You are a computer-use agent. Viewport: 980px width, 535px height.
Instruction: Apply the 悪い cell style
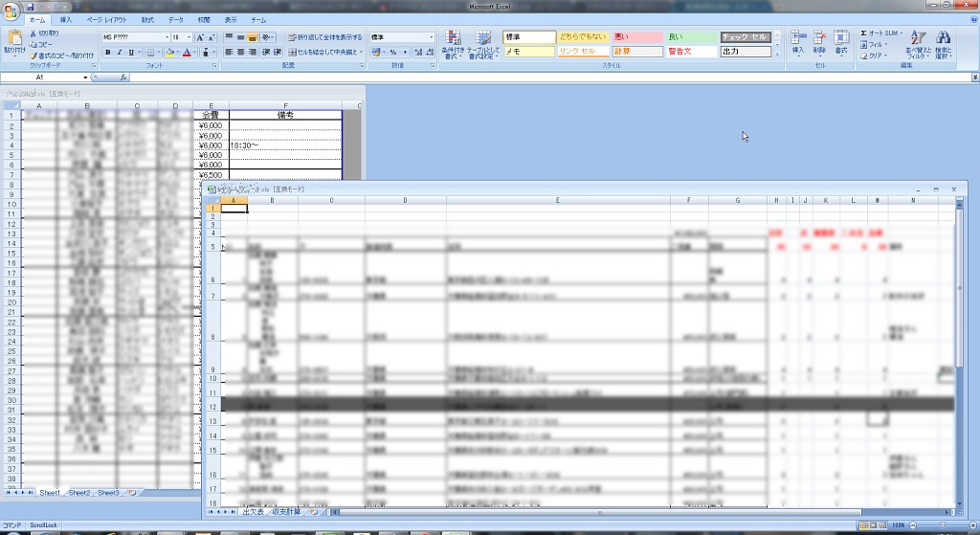click(x=636, y=37)
